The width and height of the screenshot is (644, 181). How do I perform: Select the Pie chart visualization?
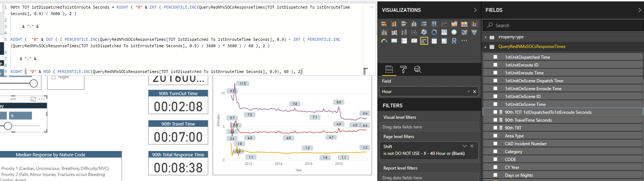pos(424,32)
